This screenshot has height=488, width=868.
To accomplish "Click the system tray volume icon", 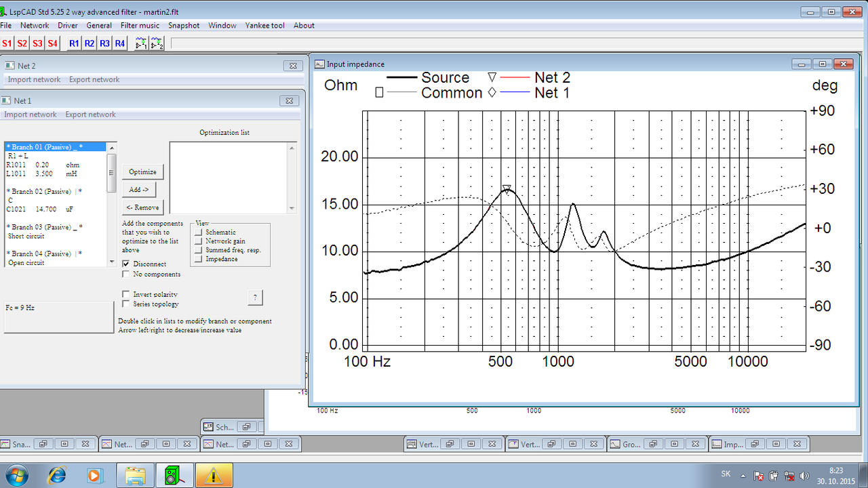I will coord(805,476).
